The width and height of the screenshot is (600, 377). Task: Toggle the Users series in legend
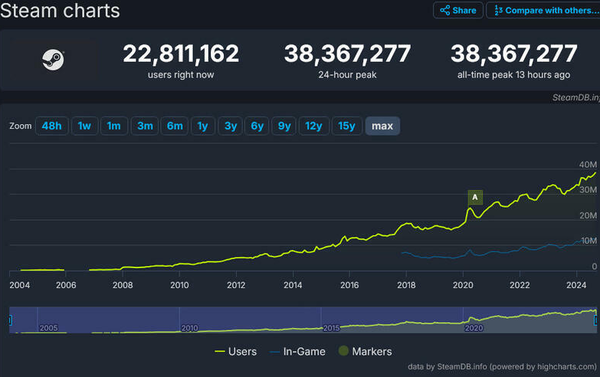[x=236, y=351]
